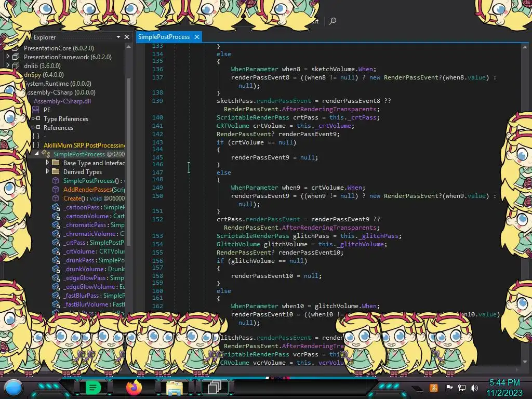Open Firefox from the taskbar
532x399 pixels.
pos(134,387)
